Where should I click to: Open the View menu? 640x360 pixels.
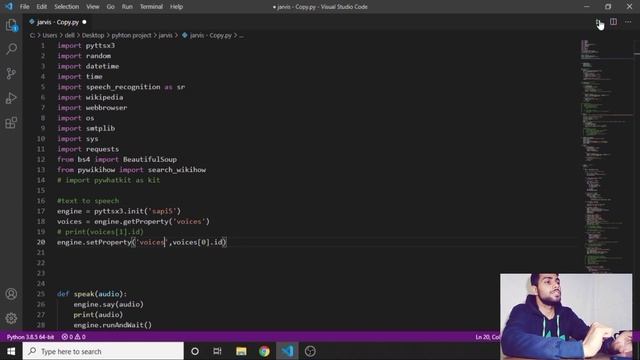point(93,7)
